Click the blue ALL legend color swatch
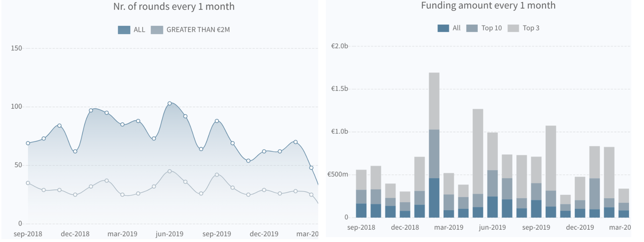 tap(124, 30)
